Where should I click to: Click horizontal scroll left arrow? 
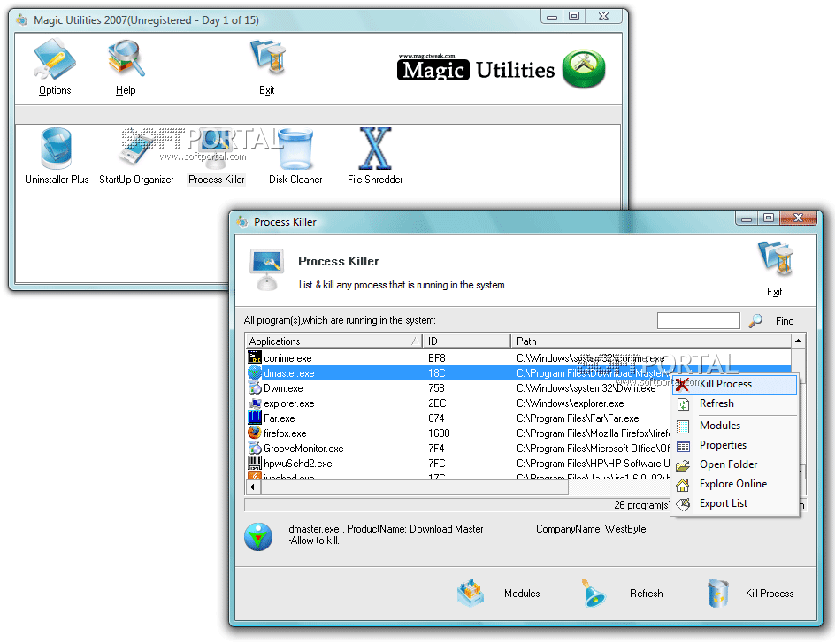coord(252,487)
